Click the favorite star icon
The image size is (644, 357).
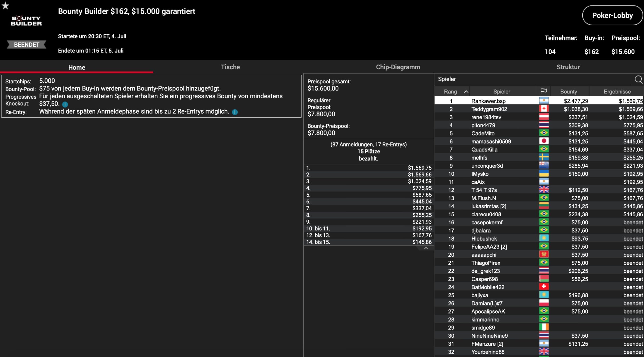pos(5,6)
